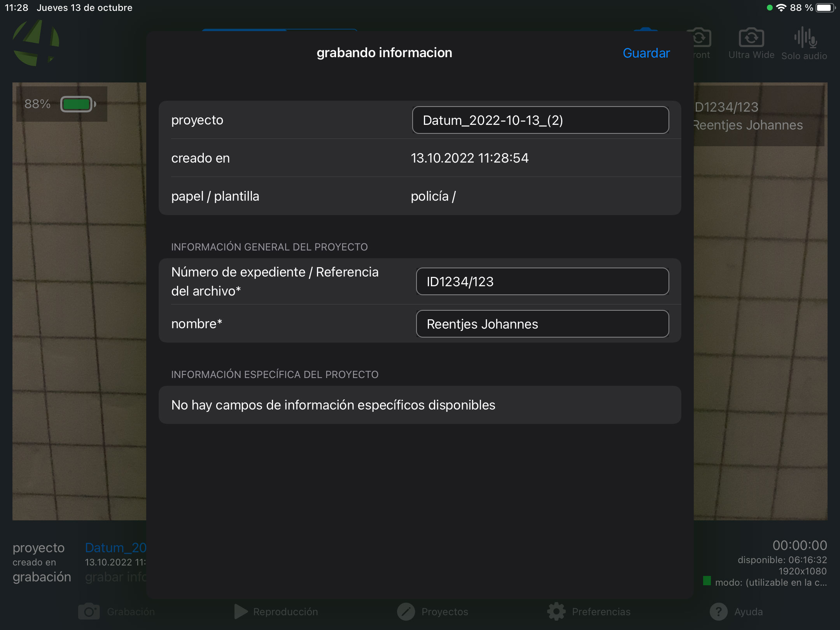Click the INFORMACIÓN ESPECÍFICA DEL PROYECTO header

coord(275,374)
